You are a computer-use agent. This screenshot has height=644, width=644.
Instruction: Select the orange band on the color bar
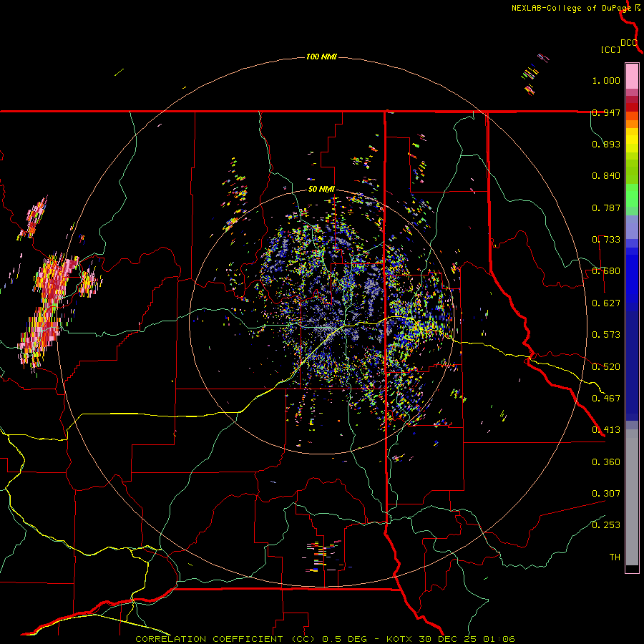click(x=632, y=124)
